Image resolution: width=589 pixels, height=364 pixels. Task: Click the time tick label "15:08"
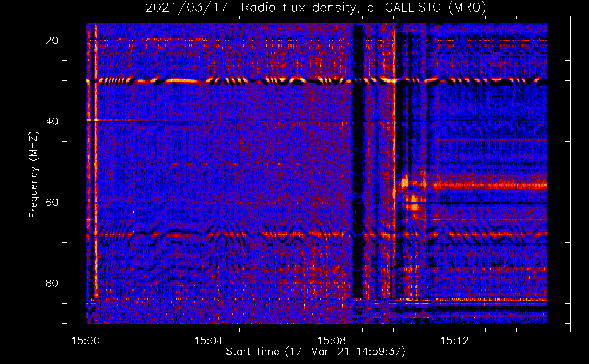tap(332, 341)
